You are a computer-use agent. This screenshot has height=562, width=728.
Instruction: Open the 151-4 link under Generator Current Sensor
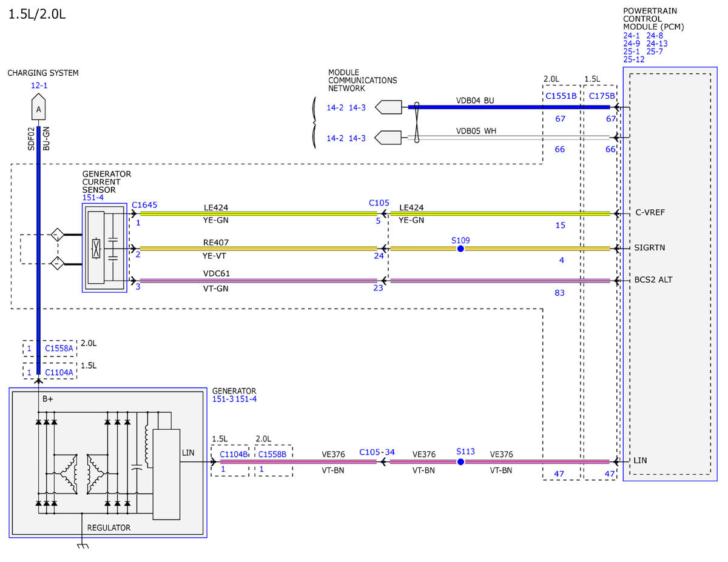[93, 198]
